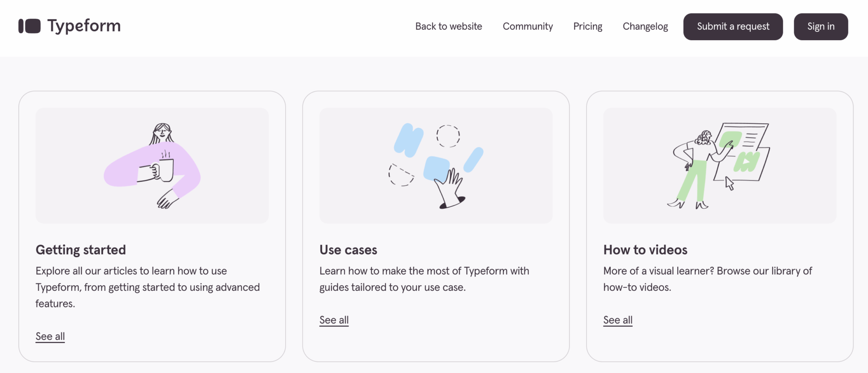Open See all under Use cases
This screenshot has width=868, height=373.
click(334, 320)
